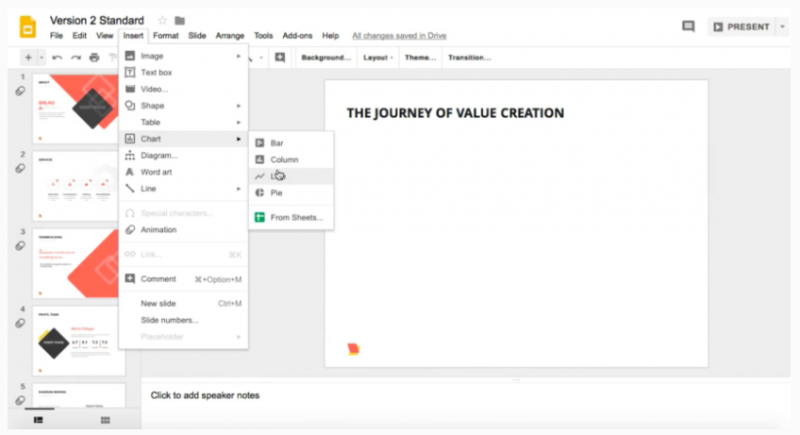Expand the new slide layout dropdown arrow
The width and height of the screenshot is (800, 435).
pos(41,58)
